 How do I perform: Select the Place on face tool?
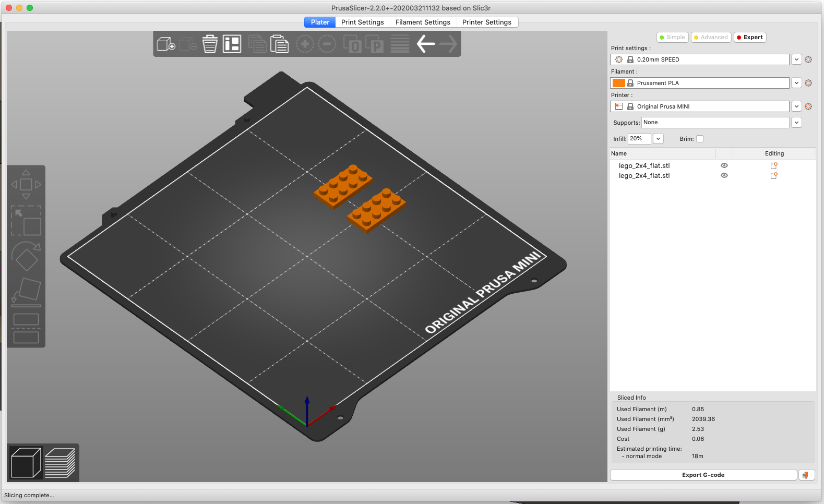pos(26,292)
